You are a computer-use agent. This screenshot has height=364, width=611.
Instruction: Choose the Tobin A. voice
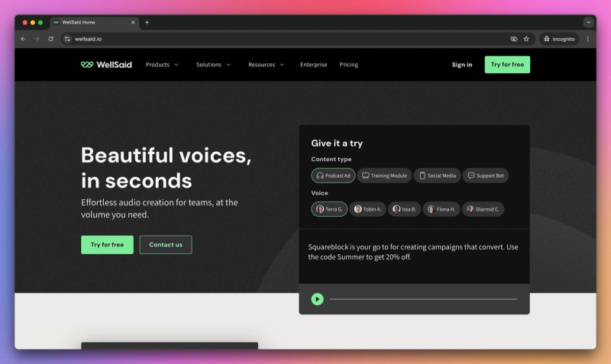tap(367, 209)
